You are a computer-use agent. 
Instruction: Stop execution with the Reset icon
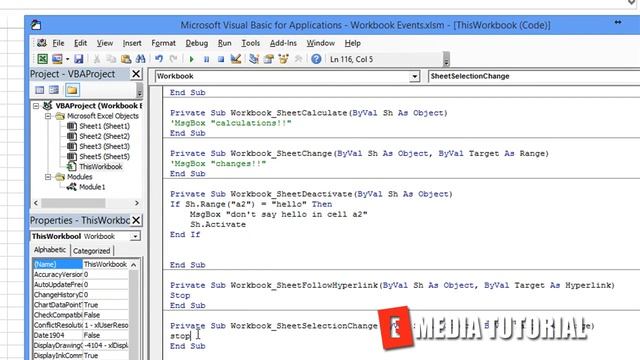tap(221, 59)
